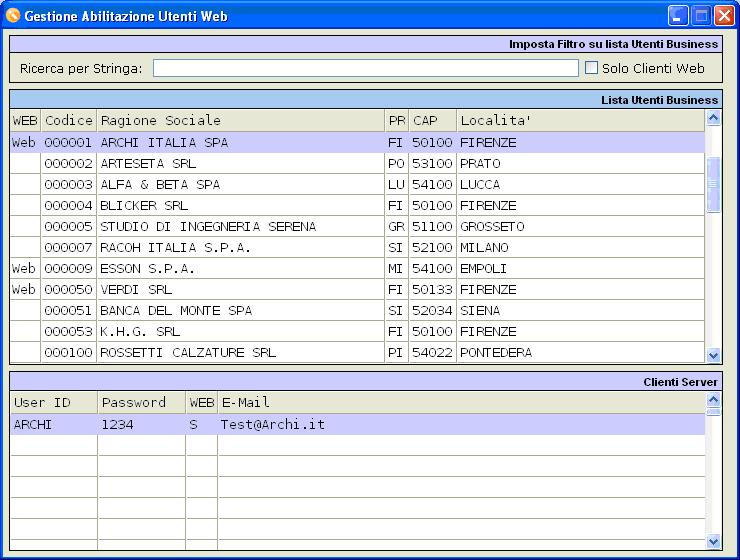The width and height of the screenshot is (740, 560).
Task: Select the RACOH ITALIA S.P.A. row
Action: pyautogui.click(x=357, y=248)
